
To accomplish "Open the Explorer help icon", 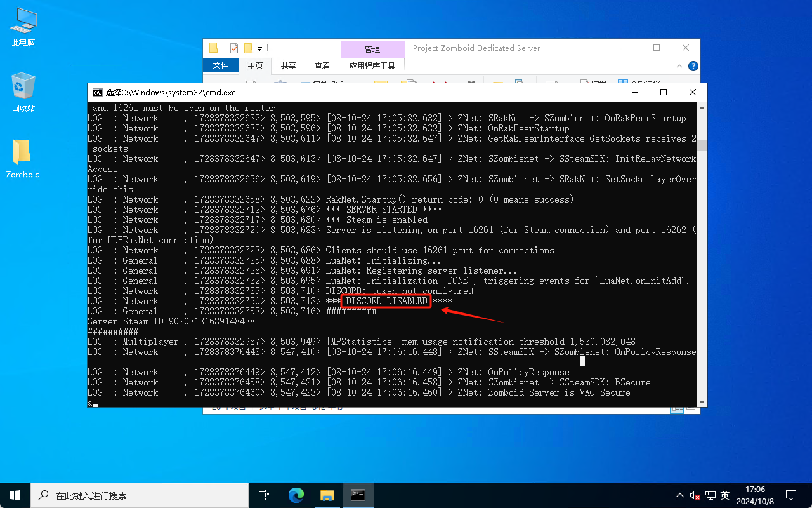I will pyautogui.click(x=693, y=65).
